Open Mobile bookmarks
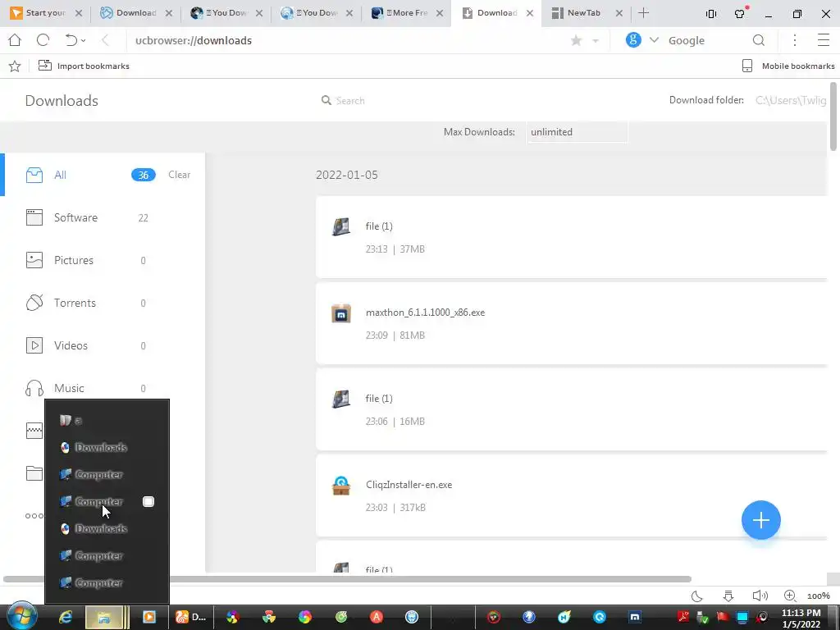Viewport: 840px width, 630px height. point(788,66)
